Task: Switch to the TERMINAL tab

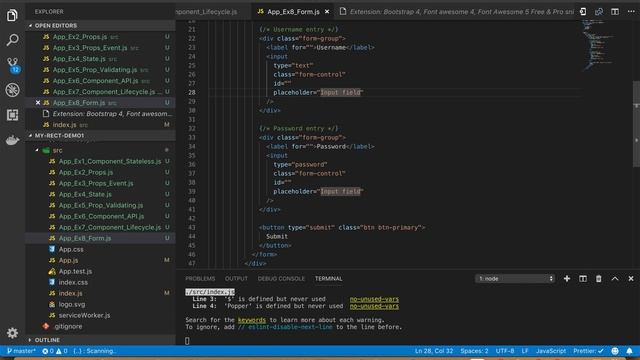Action: [329, 278]
